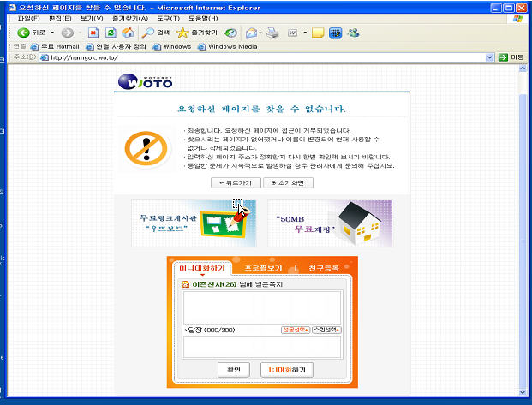Go to Home page house icon
The image size is (532, 405).
coord(129,33)
